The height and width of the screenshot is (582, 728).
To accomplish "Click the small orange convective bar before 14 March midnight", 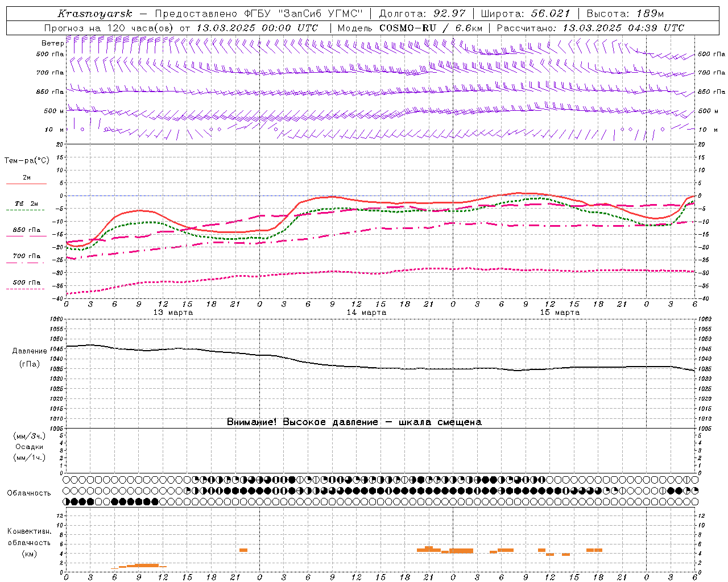I will tap(243, 550).
